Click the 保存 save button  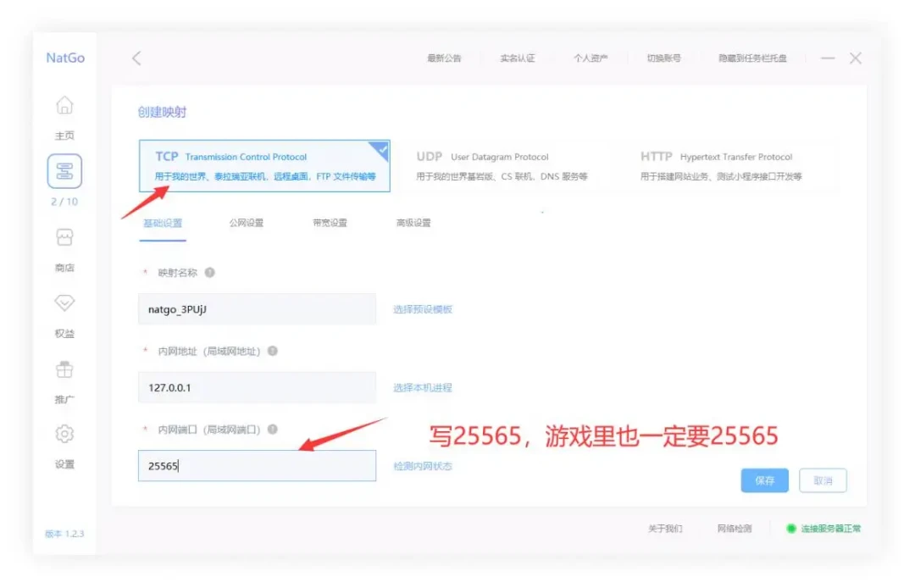pos(764,480)
